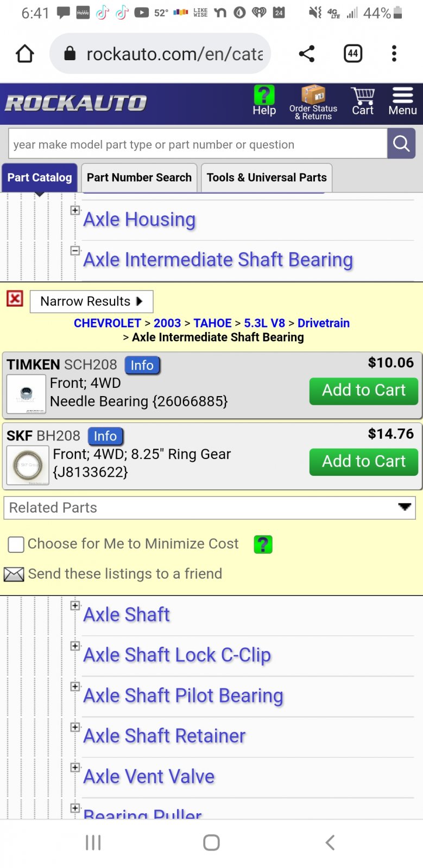Image resolution: width=423 pixels, height=868 pixels.
Task: Click the magnifying glass search button
Action: pos(401,144)
